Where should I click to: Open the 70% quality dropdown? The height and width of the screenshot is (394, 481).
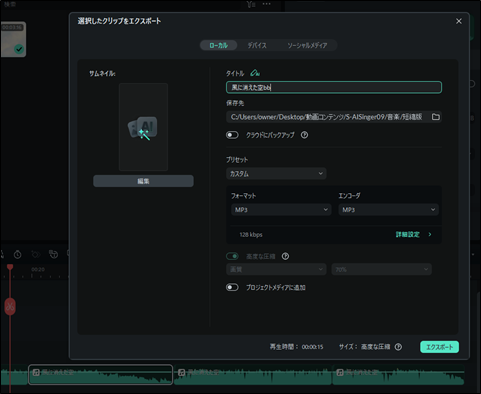point(381,269)
